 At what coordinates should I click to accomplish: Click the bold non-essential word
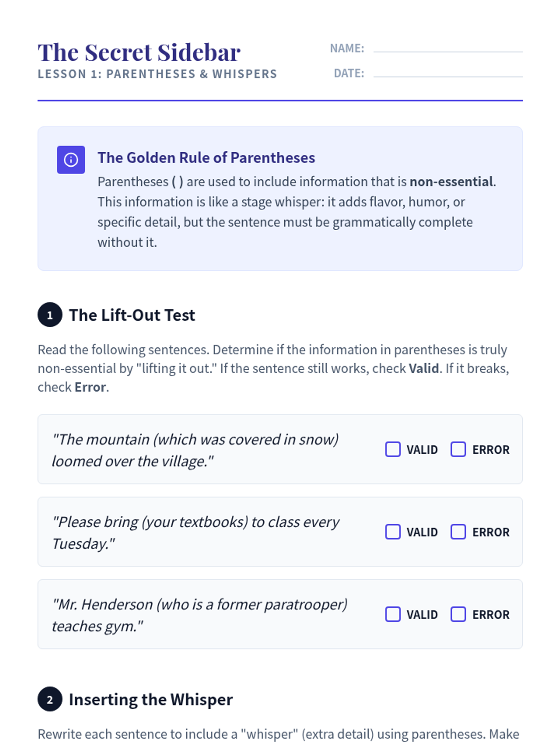pos(451,182)
